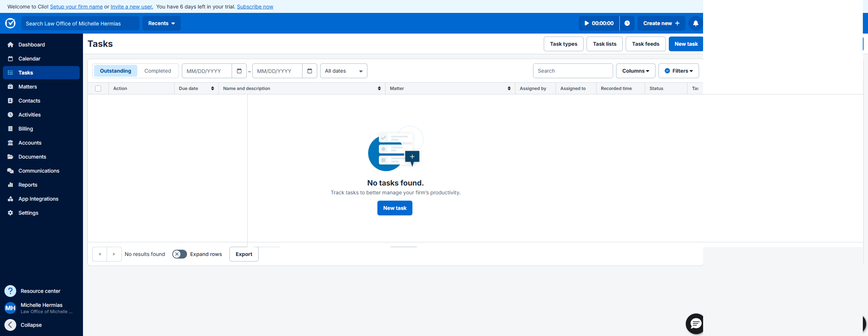The height and width of the screenshot is (336, 868).
Task: Start the timer play button
Action: click(587, 23)
